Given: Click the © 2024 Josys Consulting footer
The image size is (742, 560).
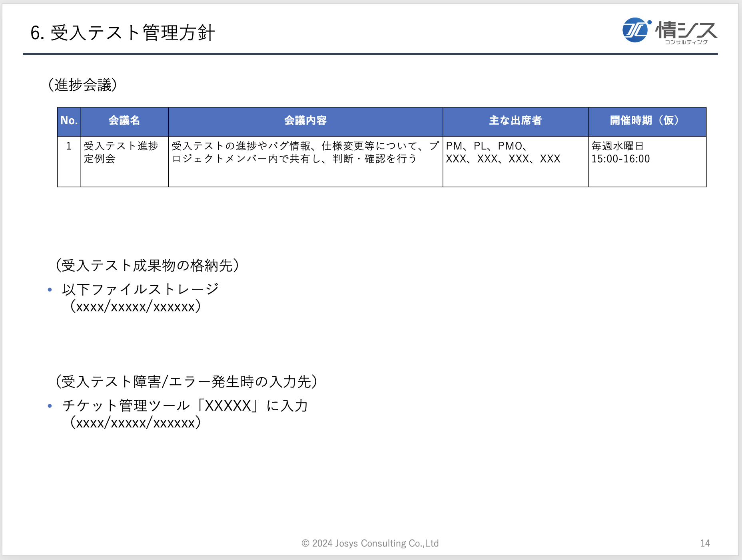Looking at the screenshot, I should 370,543.
